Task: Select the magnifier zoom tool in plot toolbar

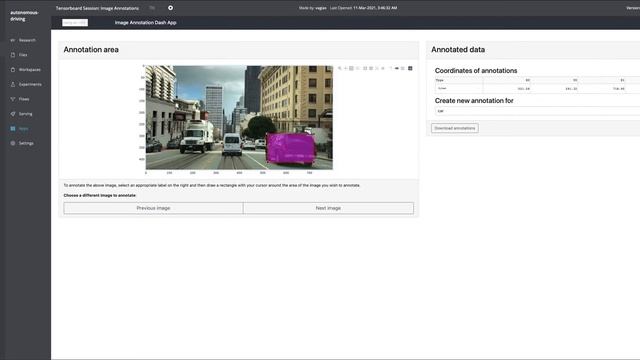Action: pos(340,68)
